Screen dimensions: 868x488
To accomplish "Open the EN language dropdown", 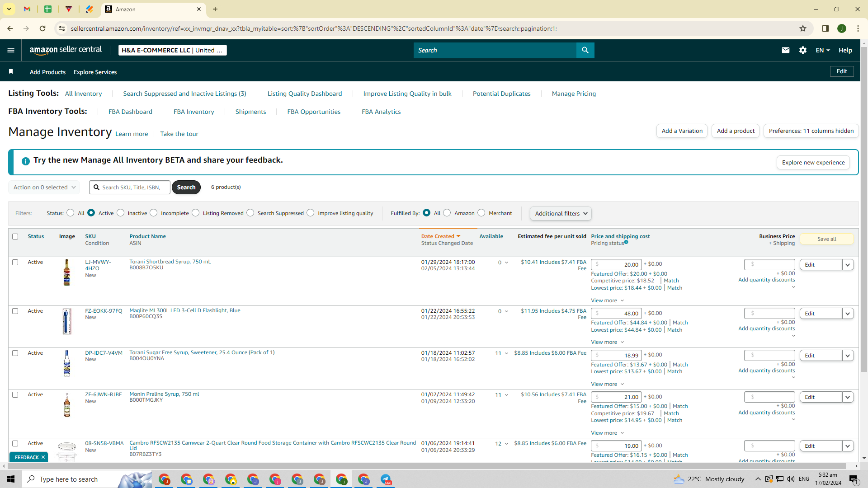I will [x=823, y=50].
